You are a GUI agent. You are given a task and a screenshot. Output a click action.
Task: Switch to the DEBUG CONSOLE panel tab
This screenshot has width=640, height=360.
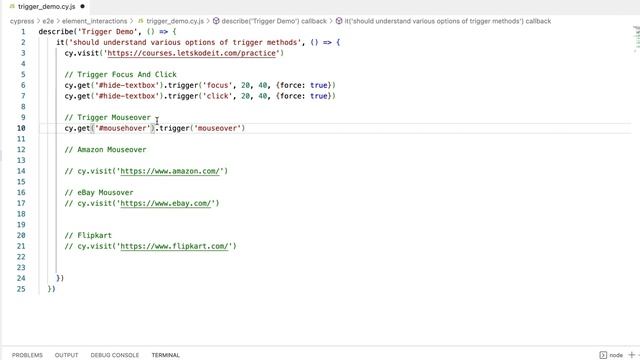pyautogui.click(x=115, y=355)
